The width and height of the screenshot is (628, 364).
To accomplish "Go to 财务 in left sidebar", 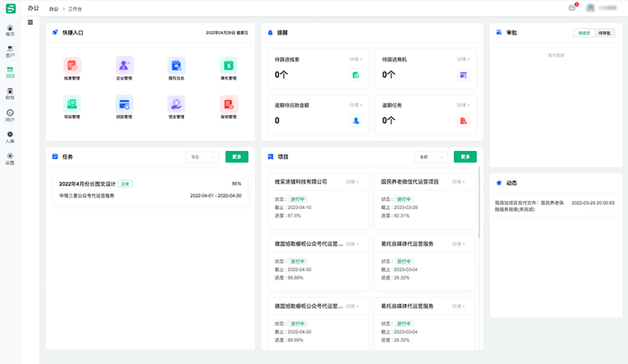I will click(10, 93).
